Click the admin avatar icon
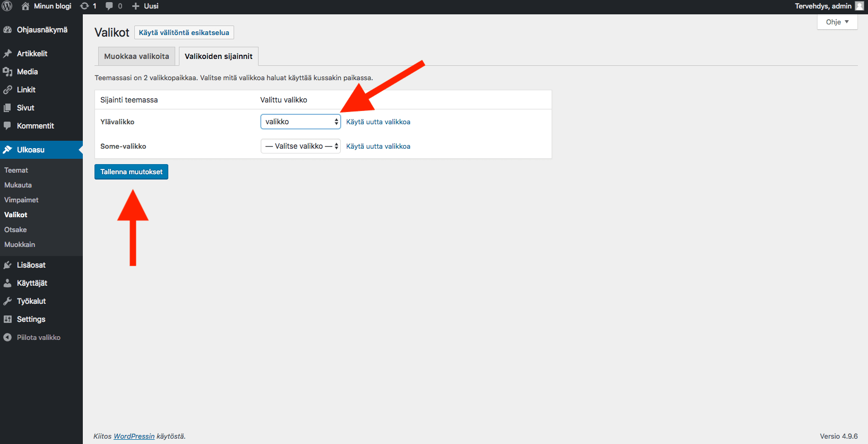 click(x=860, y=6)
